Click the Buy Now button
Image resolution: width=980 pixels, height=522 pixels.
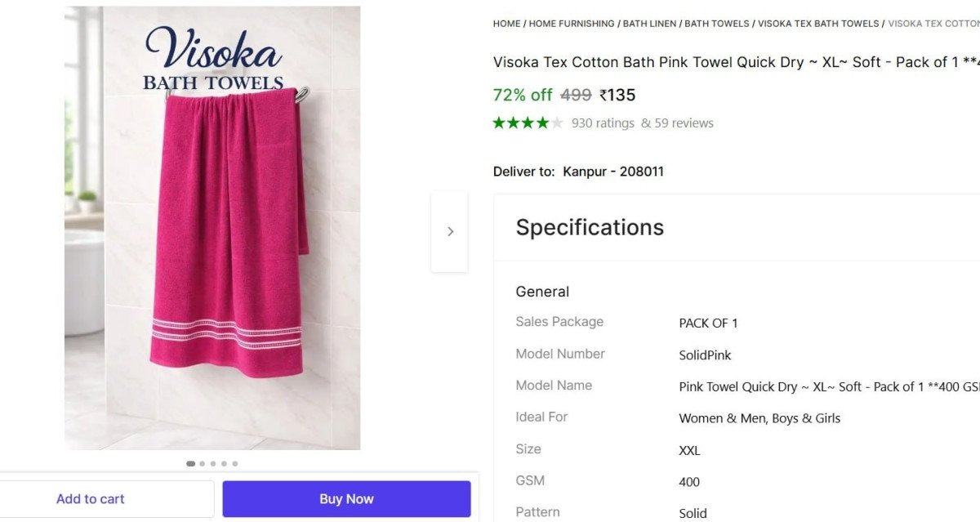[x=345, y=498]
